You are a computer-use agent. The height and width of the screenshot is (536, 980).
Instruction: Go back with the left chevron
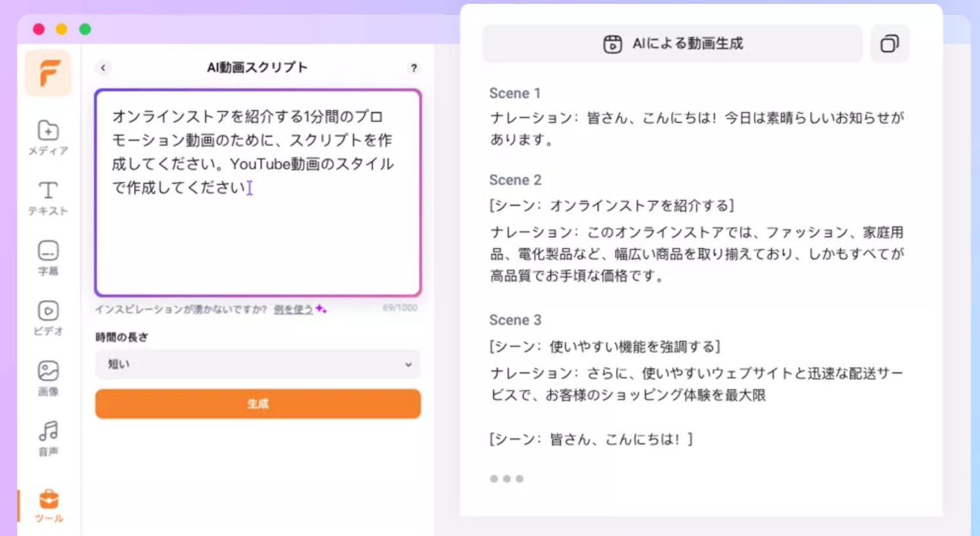pyautogui.click(x=103, y=68)
